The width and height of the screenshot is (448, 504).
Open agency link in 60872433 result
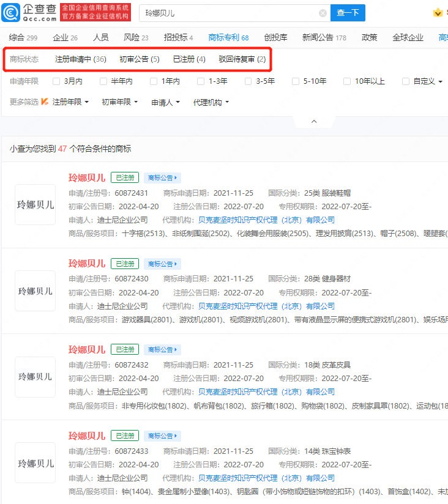click(x=266, y=478)
